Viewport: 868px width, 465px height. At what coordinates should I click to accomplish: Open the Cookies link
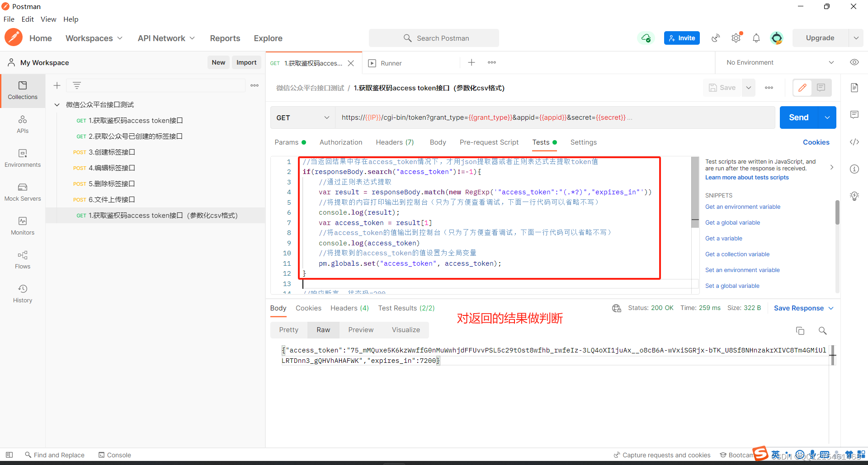pos(816,142)
